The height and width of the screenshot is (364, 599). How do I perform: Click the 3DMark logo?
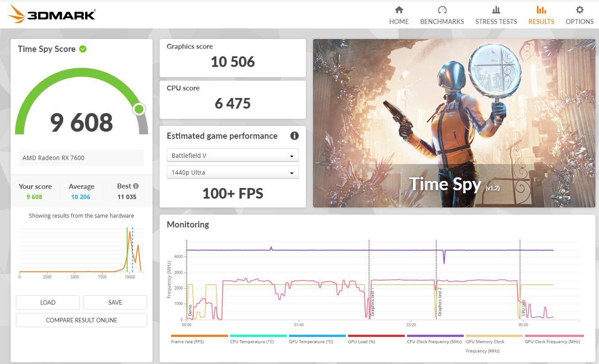pos(52,15)
